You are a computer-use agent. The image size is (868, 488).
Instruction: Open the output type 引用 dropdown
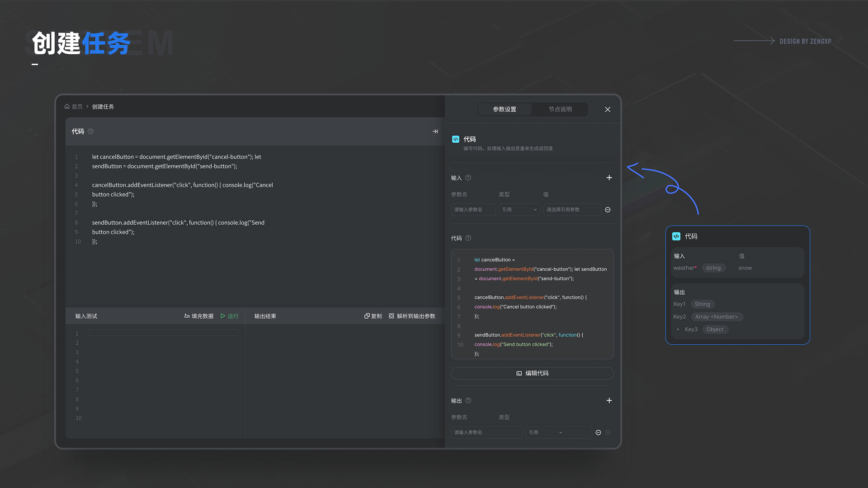click(x=558, y=432)
